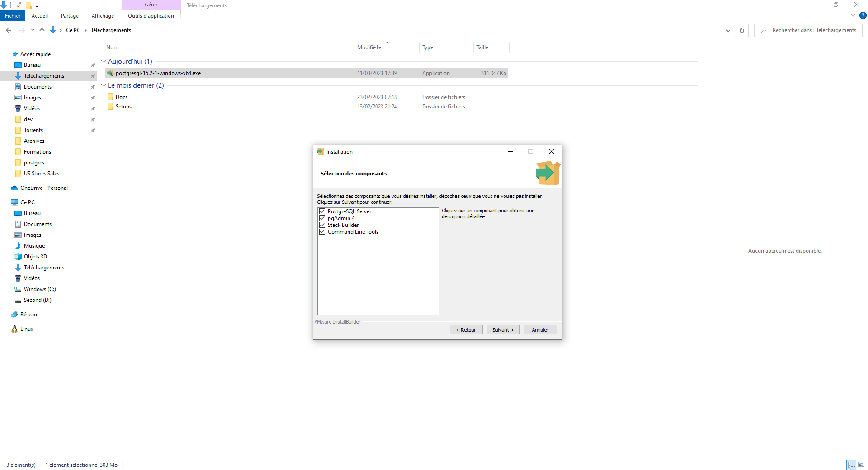Open recent locations dropdown arrow
This screenshot has height=470, width=868.
click(33, 30)
